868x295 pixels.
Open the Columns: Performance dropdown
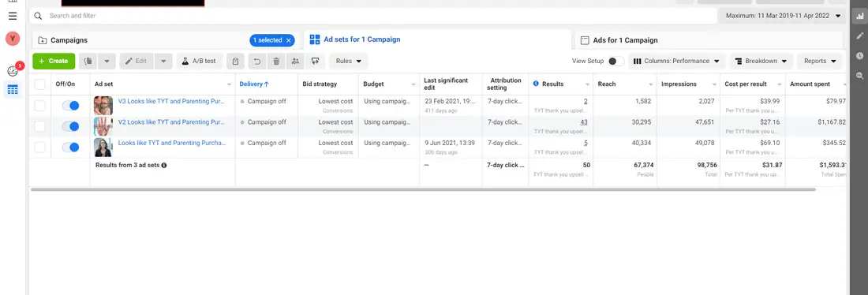[676, 61]
